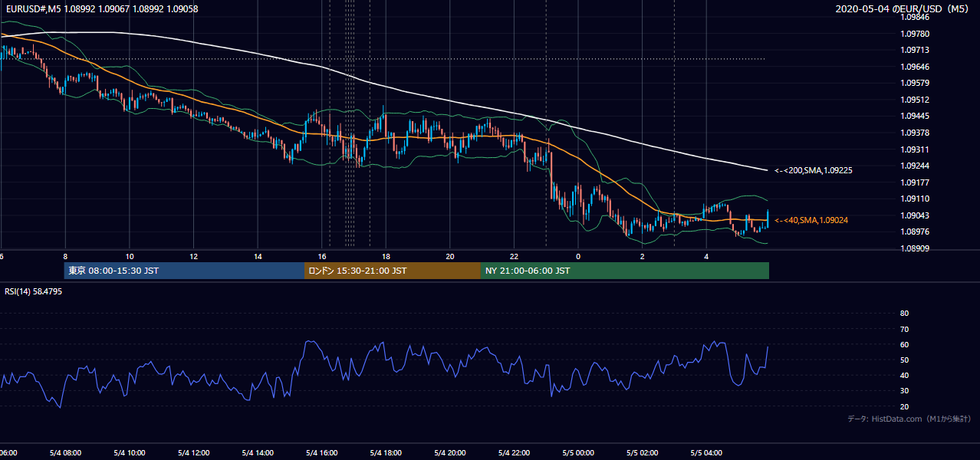Click the 5/4 20:00 bottom time label
Viewport: 980px width, 460px height.
(x=450, y=453)
